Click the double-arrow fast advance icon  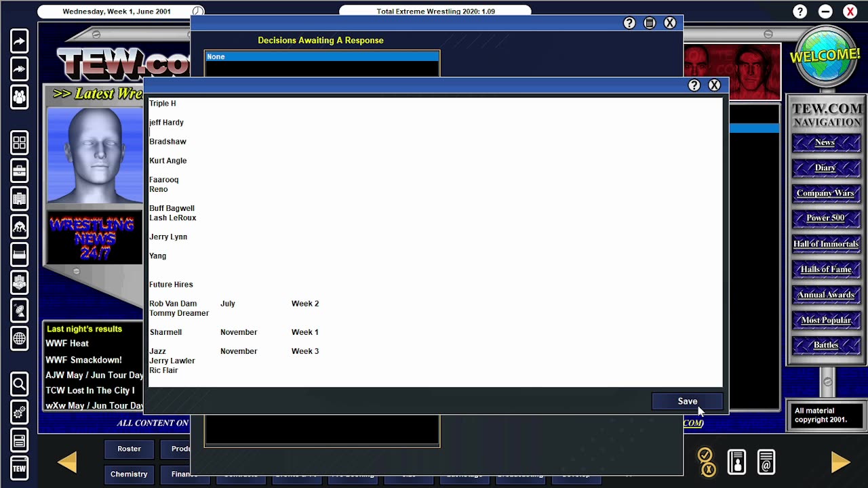pyautogui.click(x=19, y=69)
